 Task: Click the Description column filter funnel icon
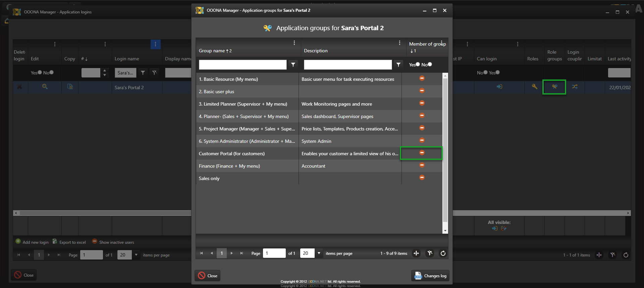(x=398, y=65)
